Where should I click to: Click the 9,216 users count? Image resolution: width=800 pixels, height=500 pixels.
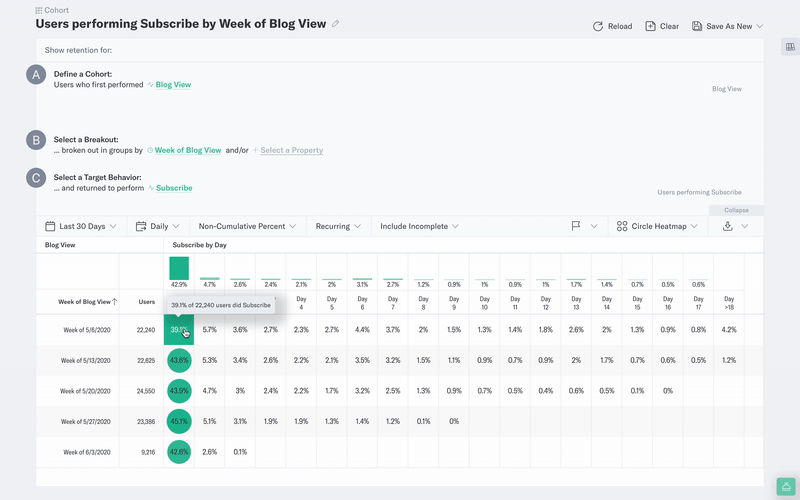point(148,453)
